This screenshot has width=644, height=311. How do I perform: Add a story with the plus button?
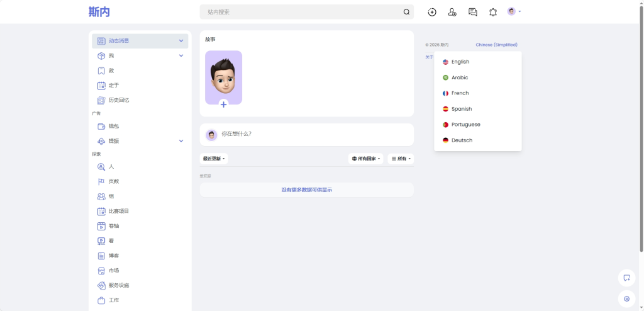click(x=223, y=105)
